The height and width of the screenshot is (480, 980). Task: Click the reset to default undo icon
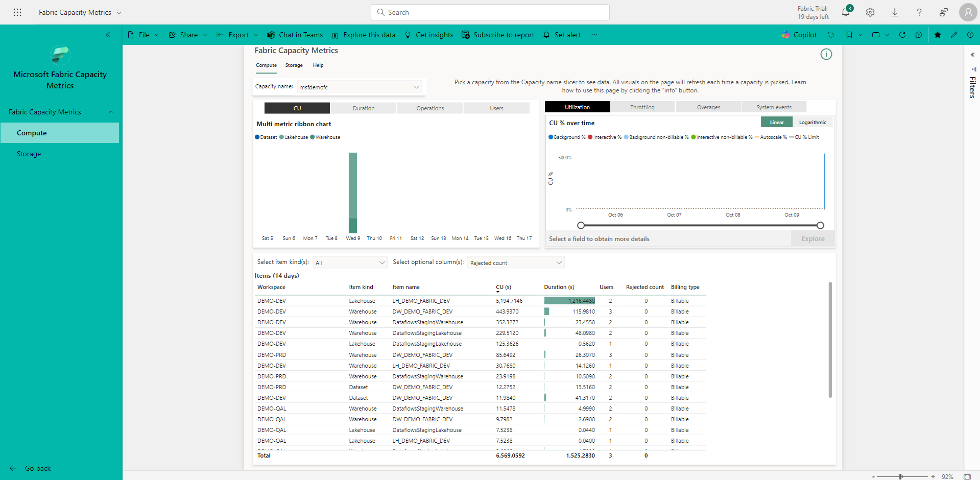pyautogui.click(x=831, y=35)
